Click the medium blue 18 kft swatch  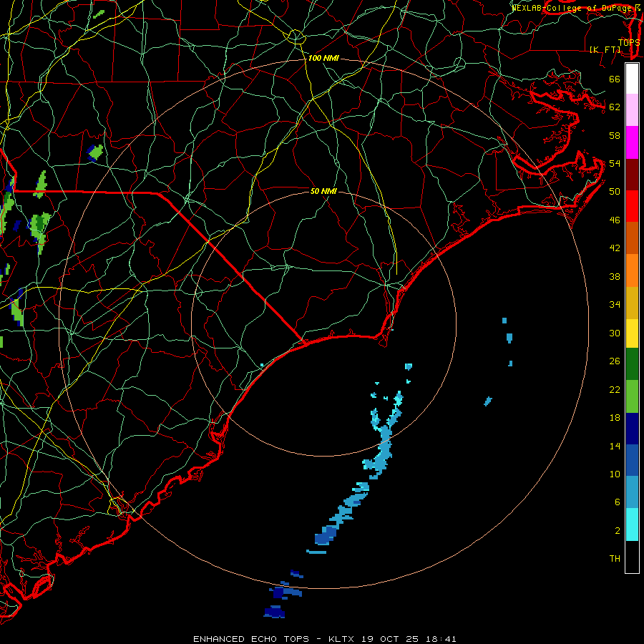632,460
